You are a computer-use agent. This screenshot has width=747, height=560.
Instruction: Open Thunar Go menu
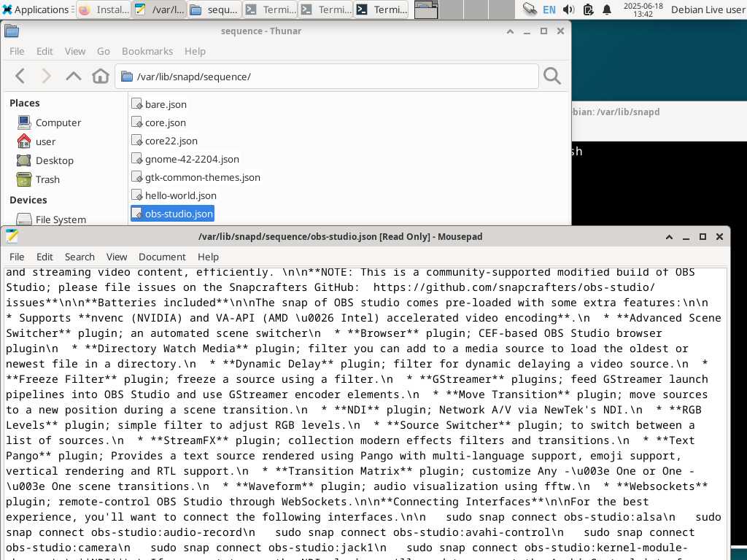[x=104, y=51]
